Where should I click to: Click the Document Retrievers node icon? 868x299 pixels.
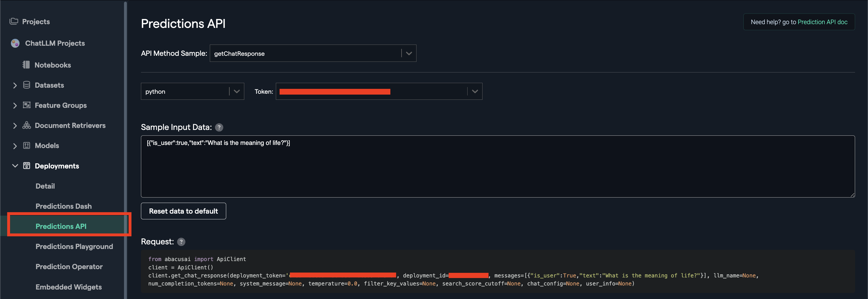click(x=27, y=125)
